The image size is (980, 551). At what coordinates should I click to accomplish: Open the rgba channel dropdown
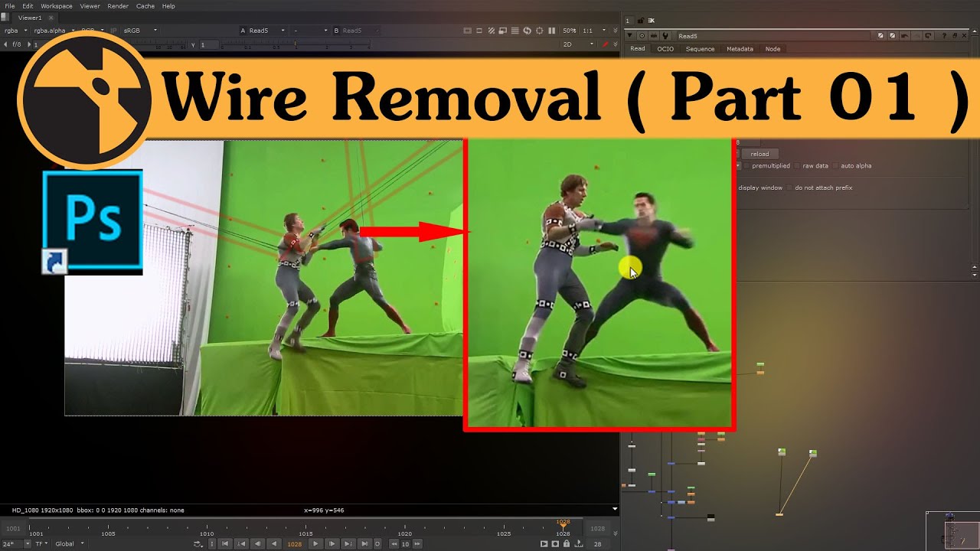[15, 31]
